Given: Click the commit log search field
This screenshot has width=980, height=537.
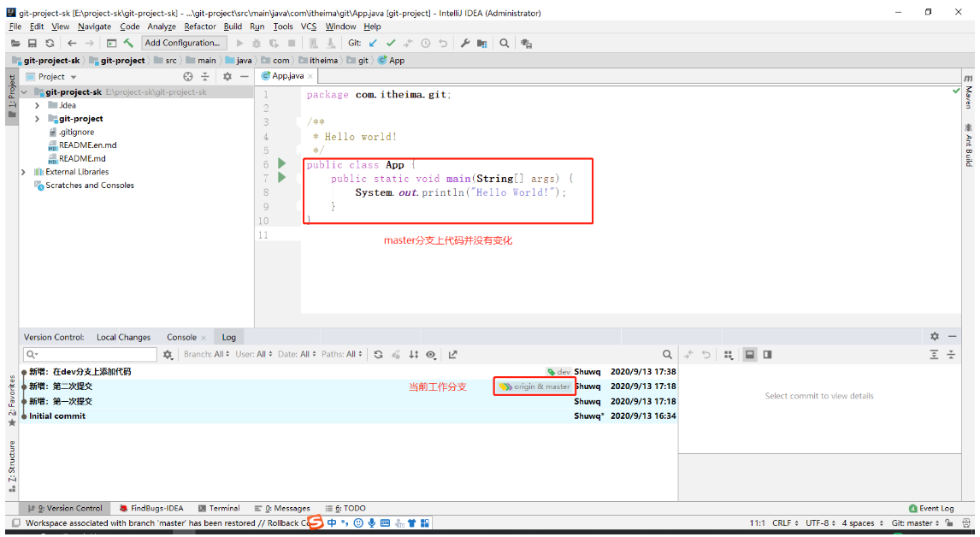Looking at the screenshot, I should (91, 355).
